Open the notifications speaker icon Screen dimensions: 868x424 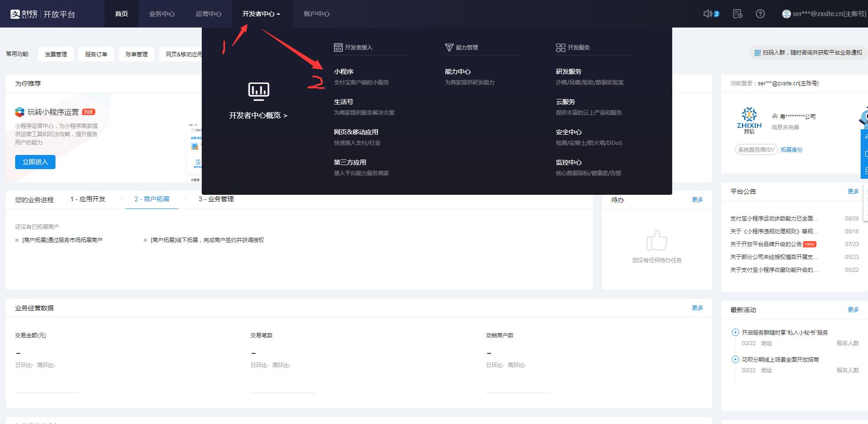(x=708, y=14)
